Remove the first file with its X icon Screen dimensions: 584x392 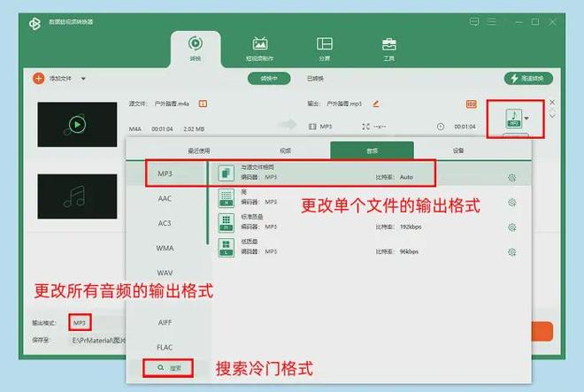pyautogui.click(x=552, y=102)
